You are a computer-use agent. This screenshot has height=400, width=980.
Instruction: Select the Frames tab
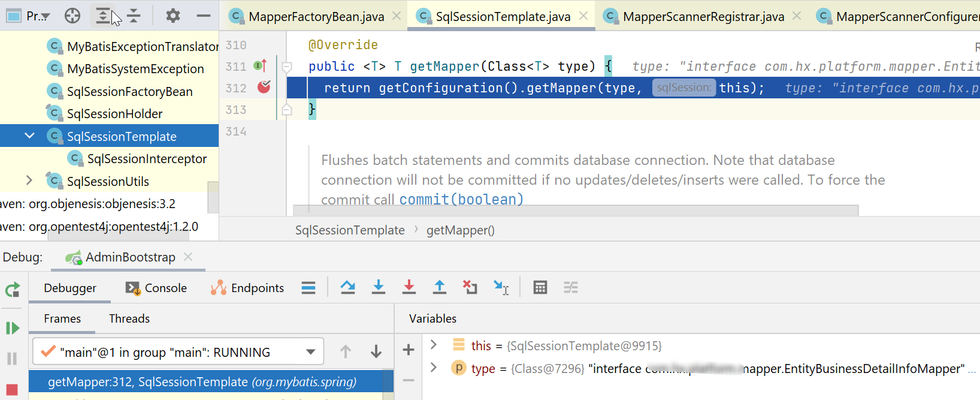pyautogui.click(x=62, y=318)
